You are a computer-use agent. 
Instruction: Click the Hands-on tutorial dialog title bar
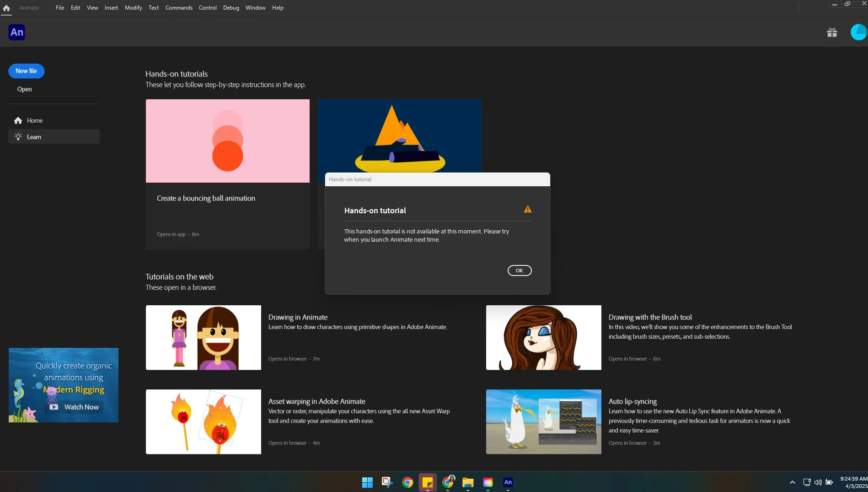click(x=438, y=179)
